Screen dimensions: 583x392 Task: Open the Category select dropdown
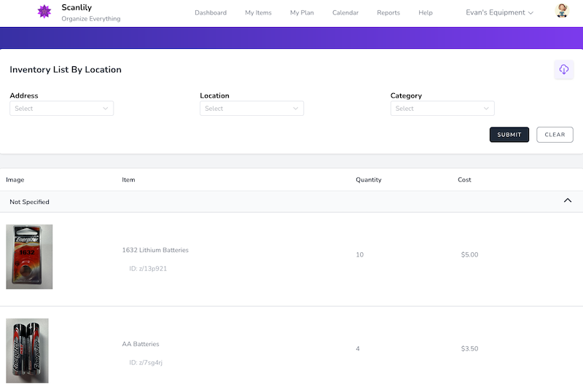[442, 109]
